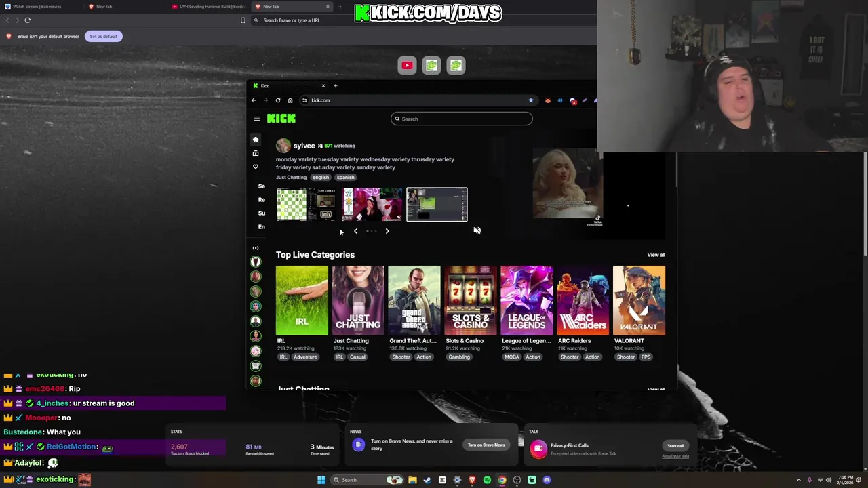This screenshot has width=868, height=488.
Task: Open a new tab in Kick window
Action: 335,85
